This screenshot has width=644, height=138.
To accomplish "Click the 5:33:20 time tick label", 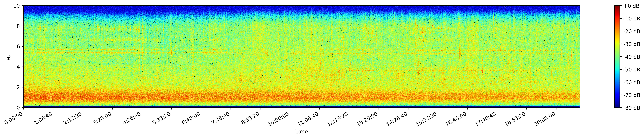I will click(162, 118).
